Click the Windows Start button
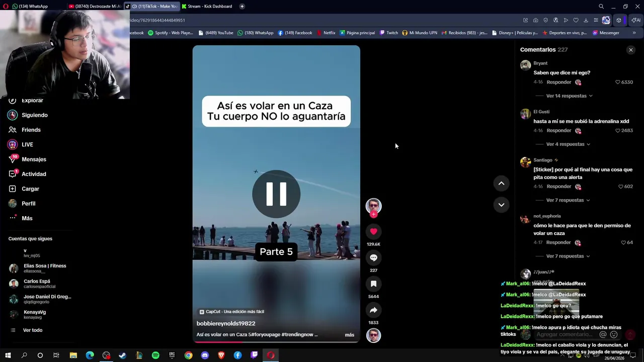This screenshot has width=644, height=362. click(x=8, y=355)
